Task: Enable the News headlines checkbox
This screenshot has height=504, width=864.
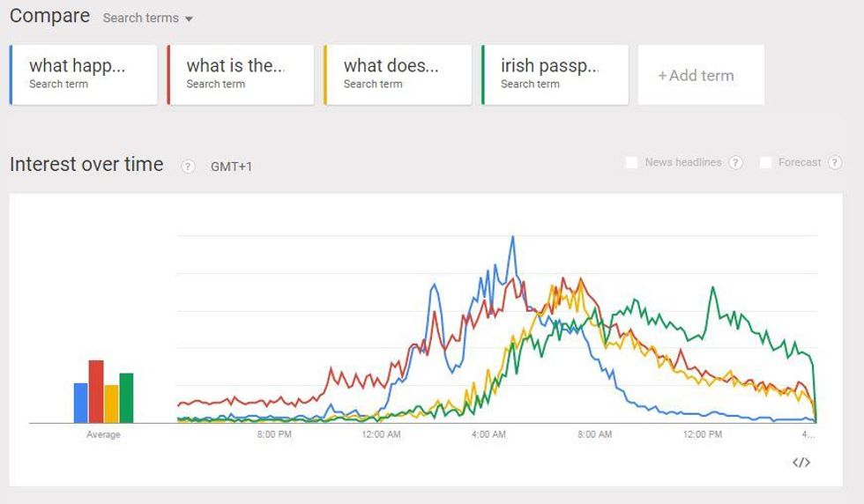Action: coord(631,163)
